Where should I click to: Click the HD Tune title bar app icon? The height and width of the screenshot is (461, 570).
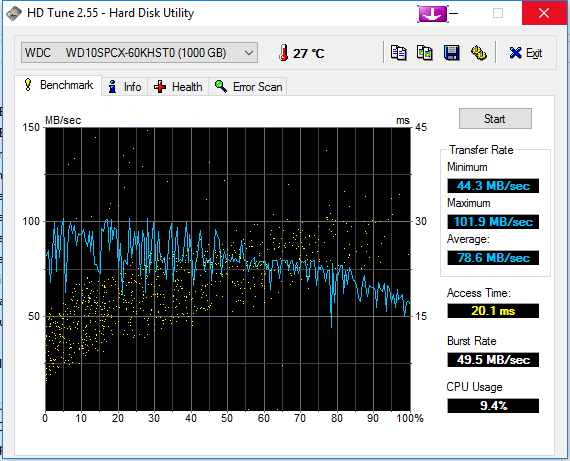pyautogui.click(x=14, y=13)
